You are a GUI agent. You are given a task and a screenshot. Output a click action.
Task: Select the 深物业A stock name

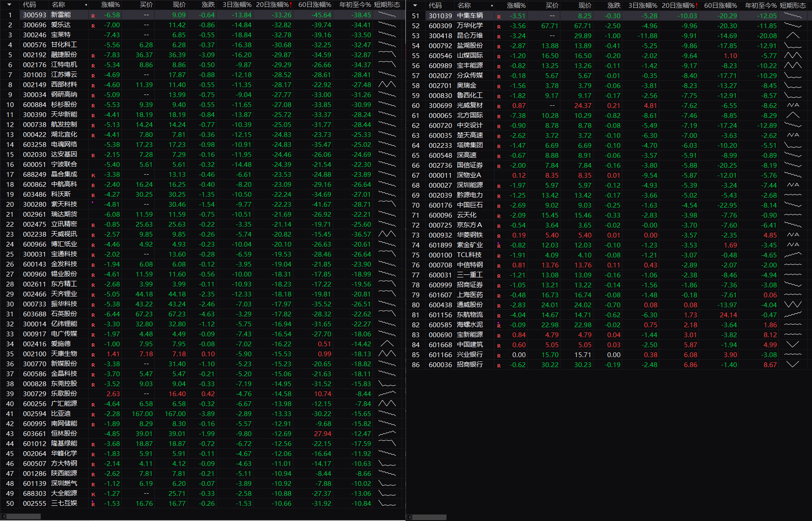[469, 175]
